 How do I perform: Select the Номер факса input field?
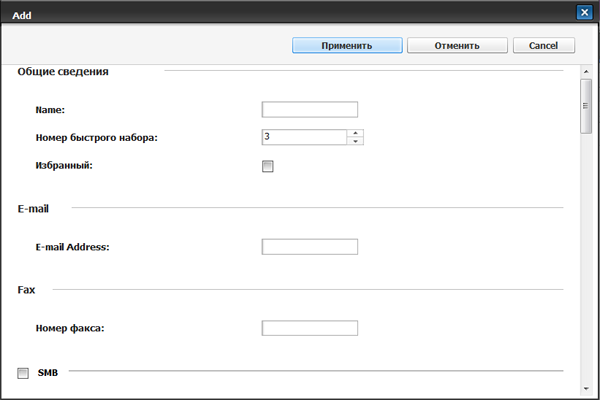(x=309, y=328)
